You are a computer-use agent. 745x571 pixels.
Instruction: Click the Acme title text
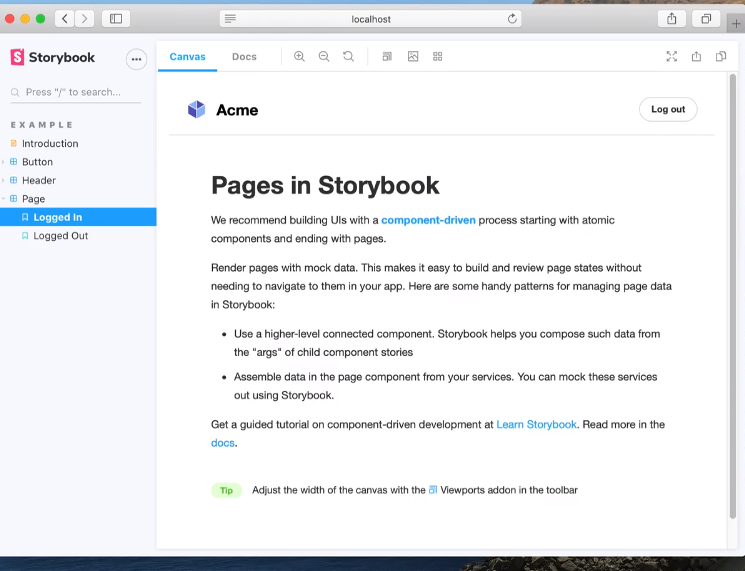click(237, 110)
